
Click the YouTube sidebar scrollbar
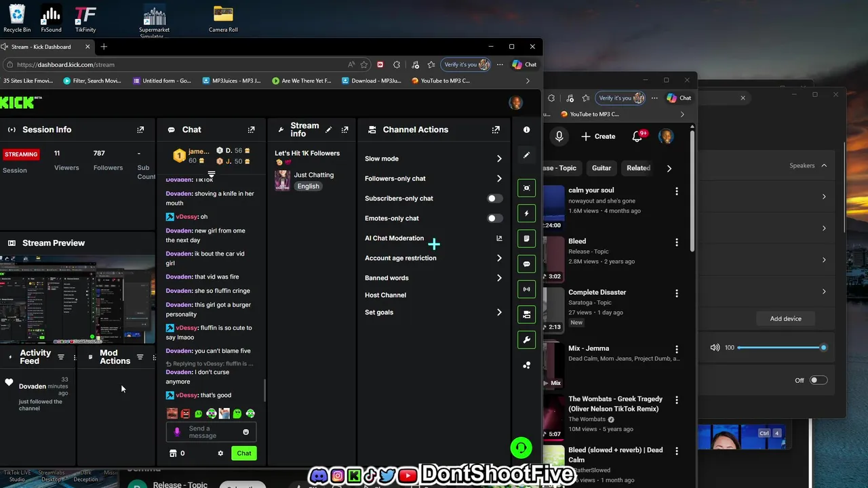coord(692,190)
